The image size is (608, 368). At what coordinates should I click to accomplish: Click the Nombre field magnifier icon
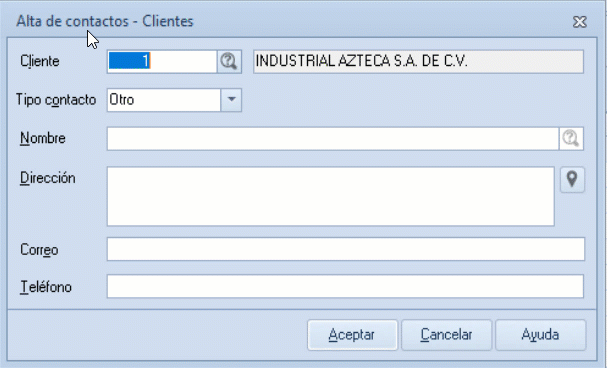571,138
